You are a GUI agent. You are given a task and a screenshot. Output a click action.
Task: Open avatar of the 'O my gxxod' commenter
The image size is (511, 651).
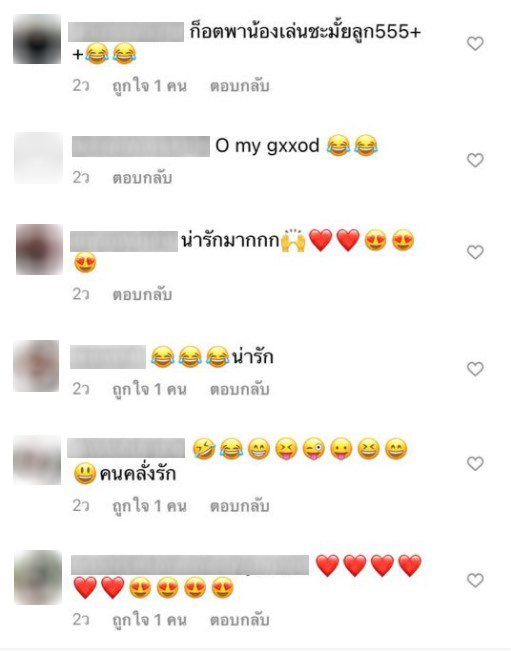pyautogui.click(x=38, y=158)
